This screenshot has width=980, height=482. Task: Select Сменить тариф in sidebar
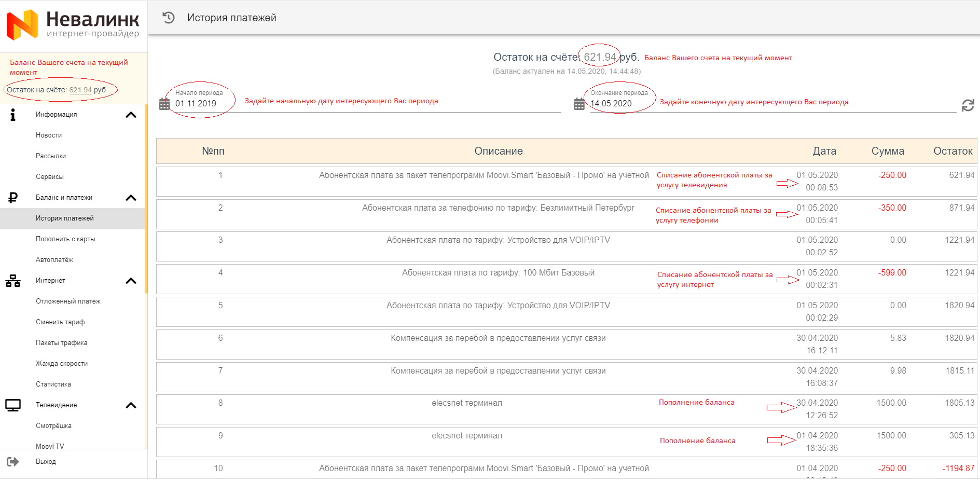click(60, 322)
